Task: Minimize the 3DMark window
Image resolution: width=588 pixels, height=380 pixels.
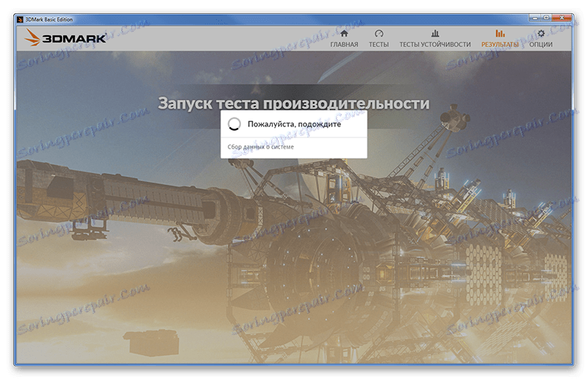Action: click(x=535, y=18)
